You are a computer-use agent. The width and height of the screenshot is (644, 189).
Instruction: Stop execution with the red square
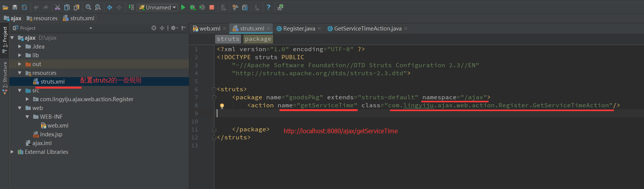[x=212, y=7]
